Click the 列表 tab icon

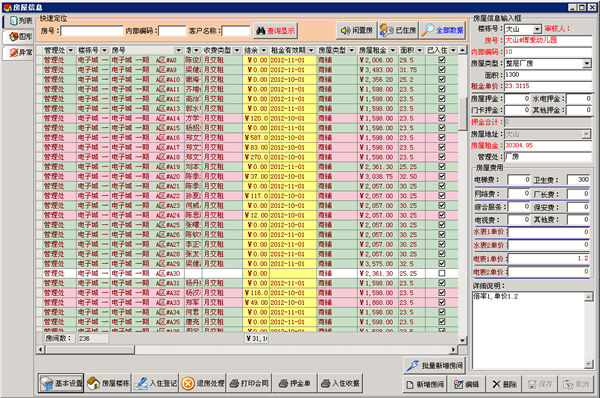click(x=14, y=21)
